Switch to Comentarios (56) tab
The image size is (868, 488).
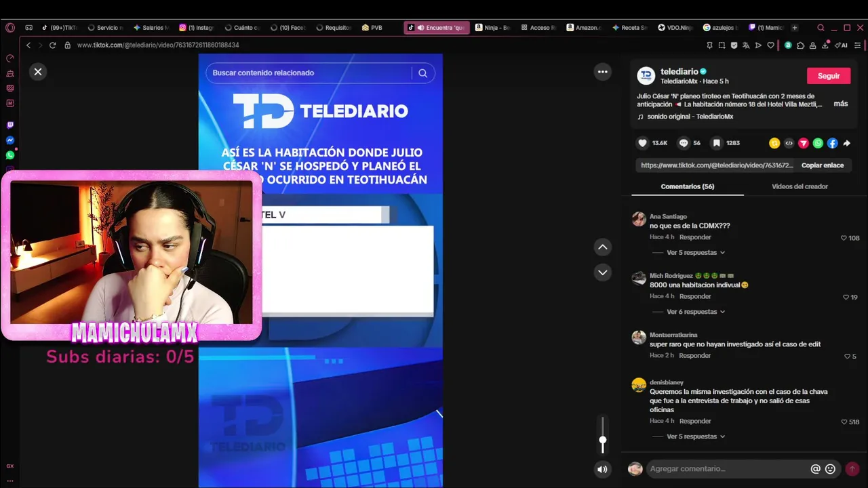pyautogui.click(x=688, y=186)
